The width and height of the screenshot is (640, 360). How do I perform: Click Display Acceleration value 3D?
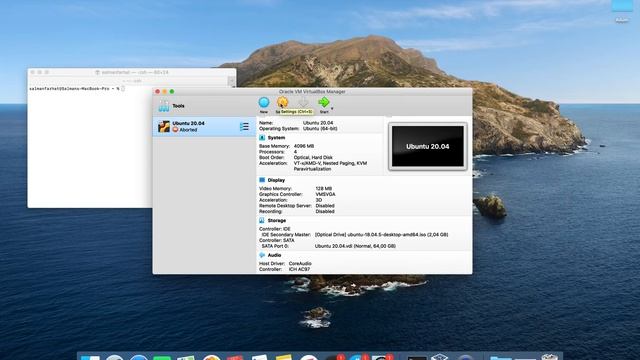(x=319, y=200)
